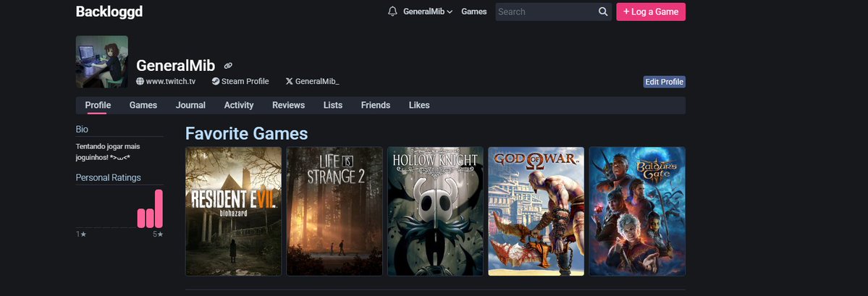
Task: Go to Backloggd home logo
Action: pyautogui.click(x=109, y=12)
